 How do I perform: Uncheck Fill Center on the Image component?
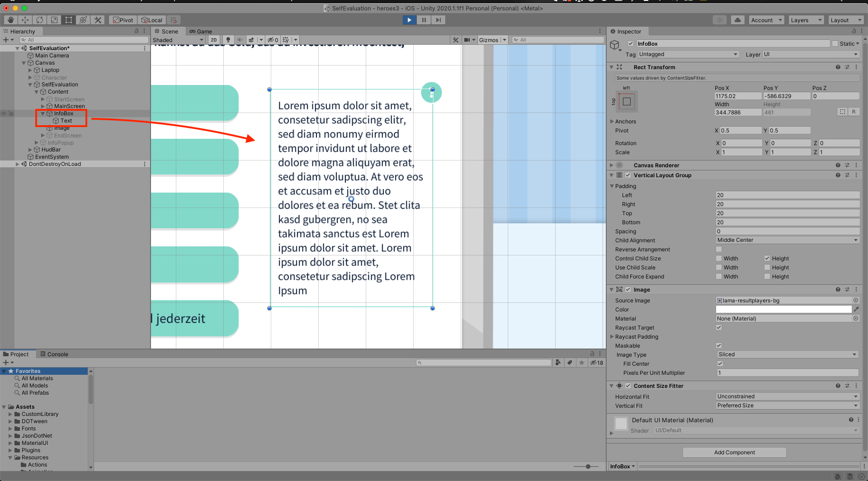720,363
